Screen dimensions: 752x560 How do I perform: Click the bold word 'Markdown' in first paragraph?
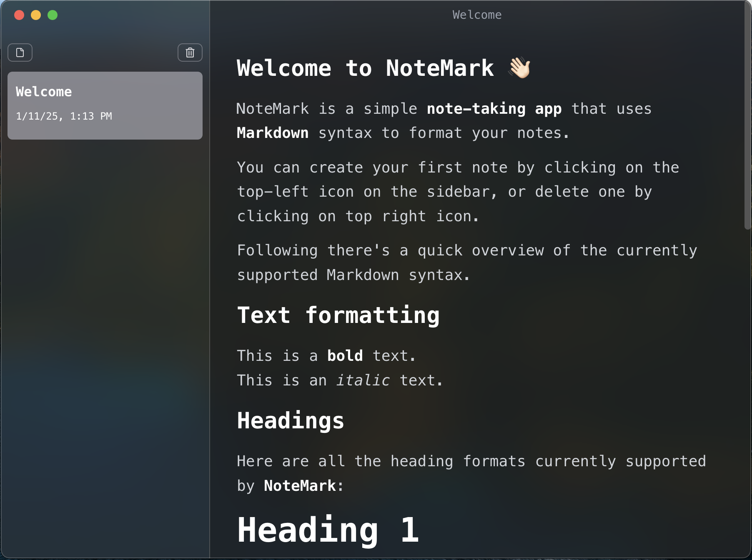(x=273, y=133)
